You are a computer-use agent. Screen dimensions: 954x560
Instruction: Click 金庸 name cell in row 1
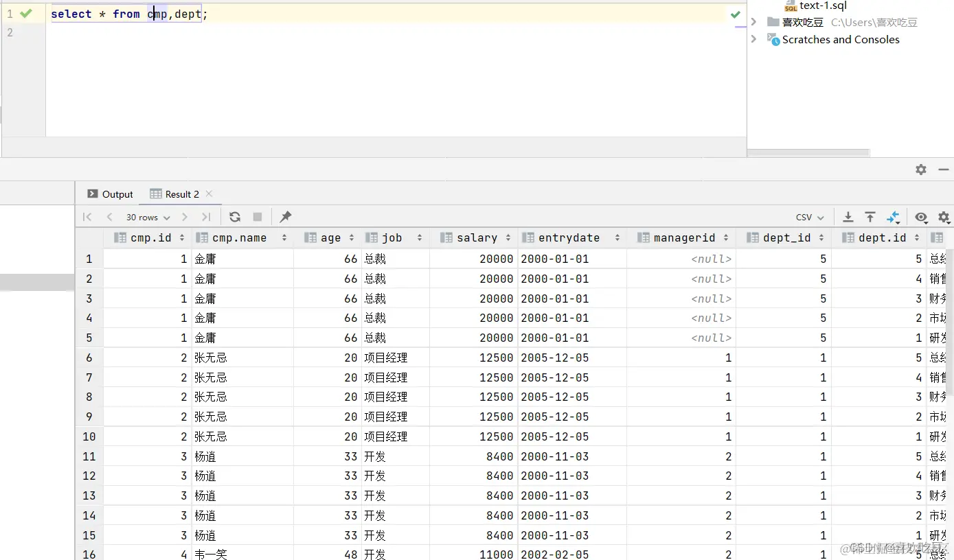click(x=242, y=259)
